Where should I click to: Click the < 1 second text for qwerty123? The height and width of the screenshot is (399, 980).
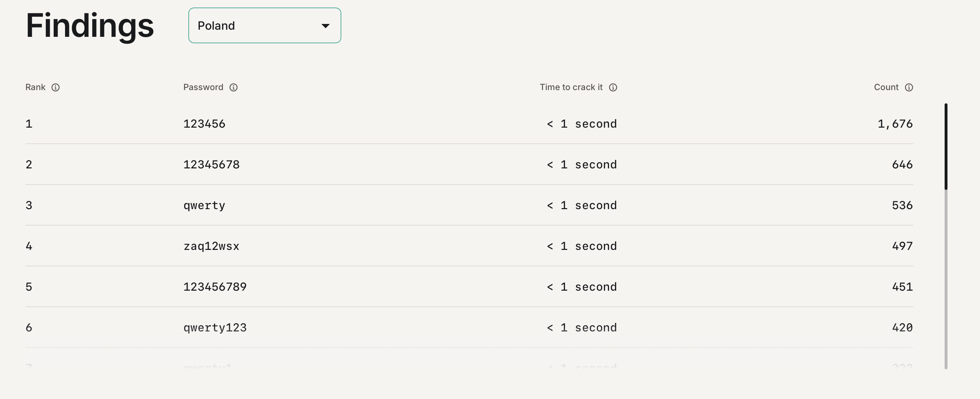coord(582,327)
